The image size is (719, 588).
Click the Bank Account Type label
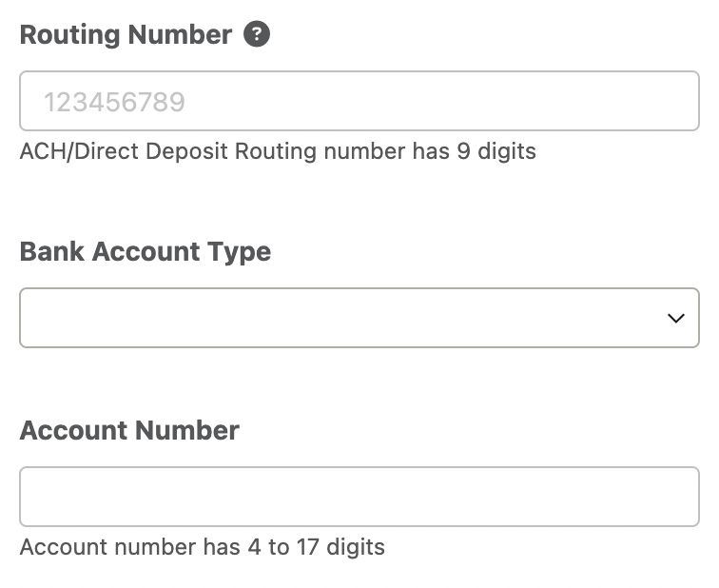[146, 252]
